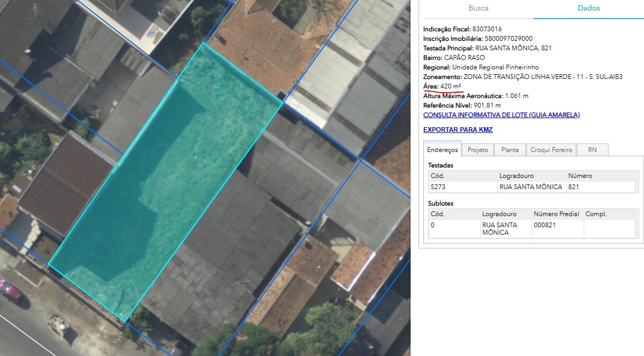The height and width of the screenshot is (356, 644).
Task: Click the Compl. column header in Sublotes
Action: pos(596,214)
